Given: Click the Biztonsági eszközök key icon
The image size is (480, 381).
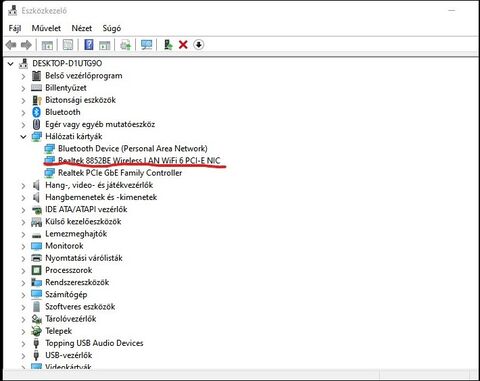Looking at the screenshot, I should pos(36,100).
